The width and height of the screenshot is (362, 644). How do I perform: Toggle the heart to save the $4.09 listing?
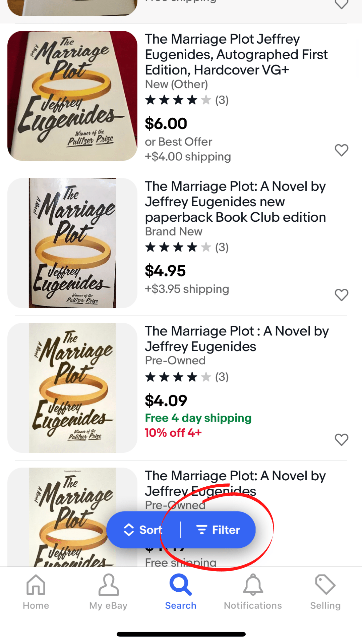(x=342, y=439)
